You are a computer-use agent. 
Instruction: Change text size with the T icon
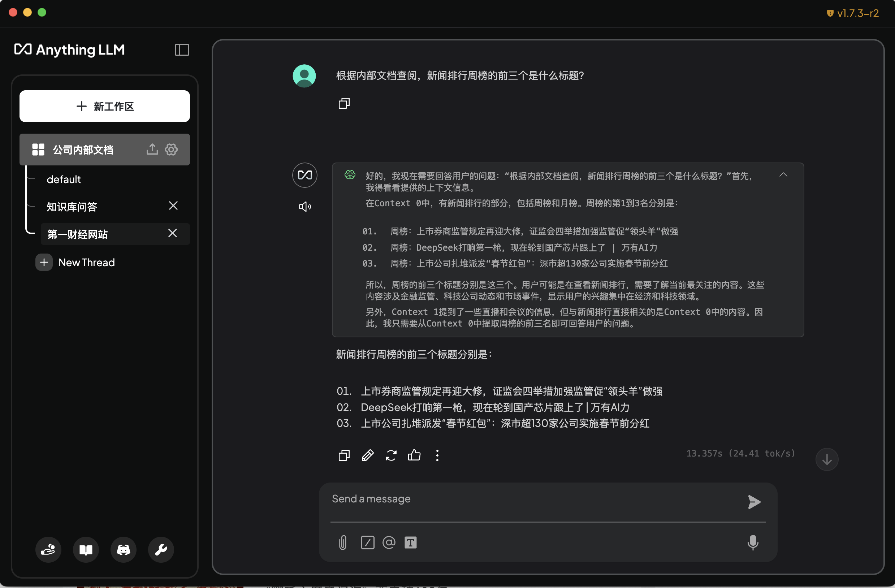[411, 542]
